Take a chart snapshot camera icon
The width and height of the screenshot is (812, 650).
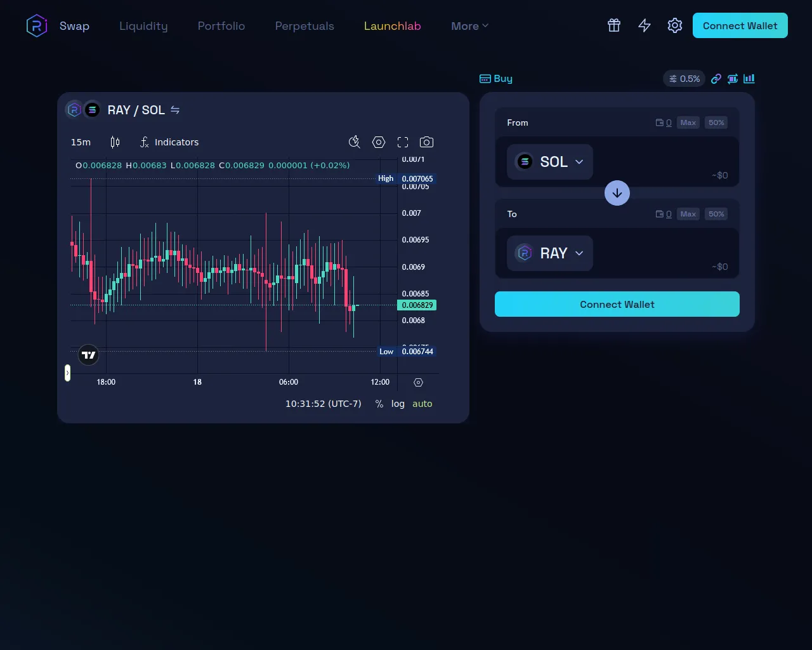(x=427, y=142)
